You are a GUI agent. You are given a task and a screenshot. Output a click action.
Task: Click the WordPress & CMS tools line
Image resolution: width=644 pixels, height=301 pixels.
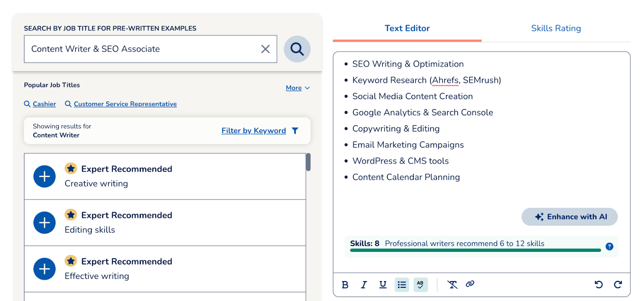click(x=400, y=161)
